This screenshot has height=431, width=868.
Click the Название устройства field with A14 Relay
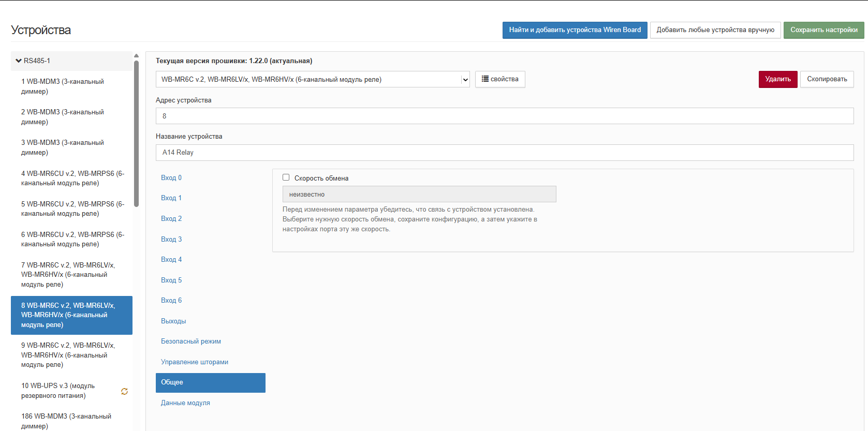click(504, 153)
